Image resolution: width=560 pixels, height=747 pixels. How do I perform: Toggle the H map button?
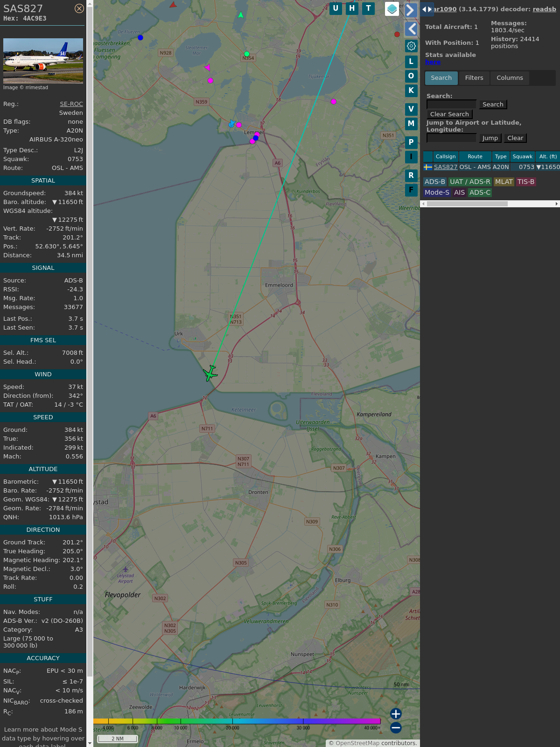(352, 8)
